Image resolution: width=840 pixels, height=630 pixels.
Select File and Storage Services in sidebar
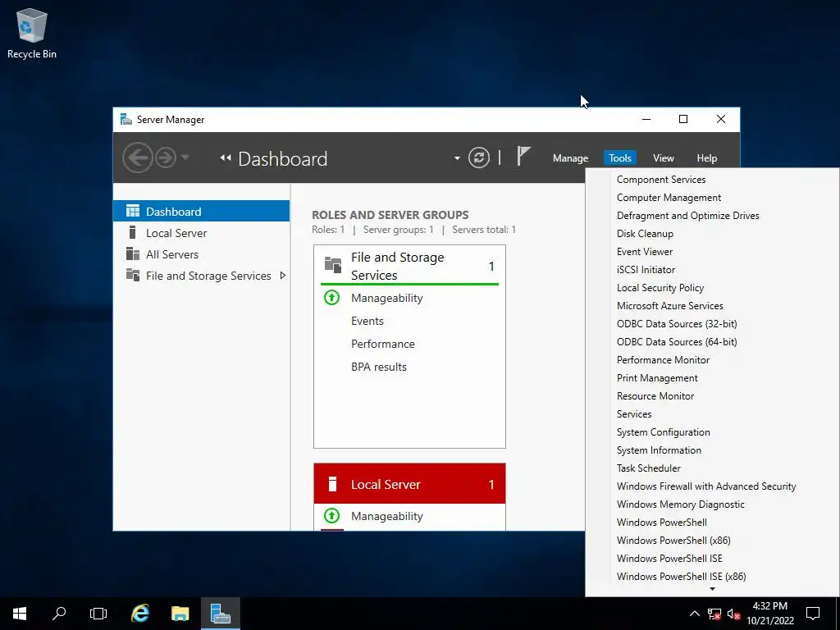[x=202, y=276]
